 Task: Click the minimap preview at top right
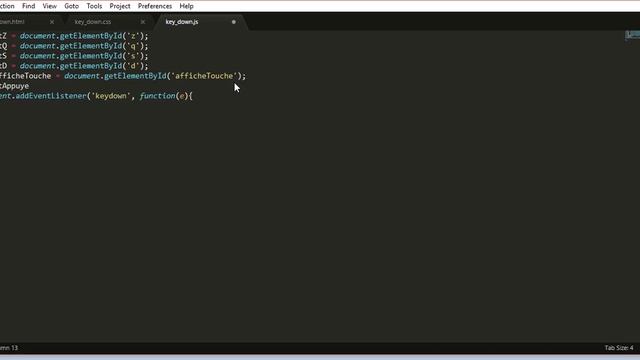[x=633, y=36]
